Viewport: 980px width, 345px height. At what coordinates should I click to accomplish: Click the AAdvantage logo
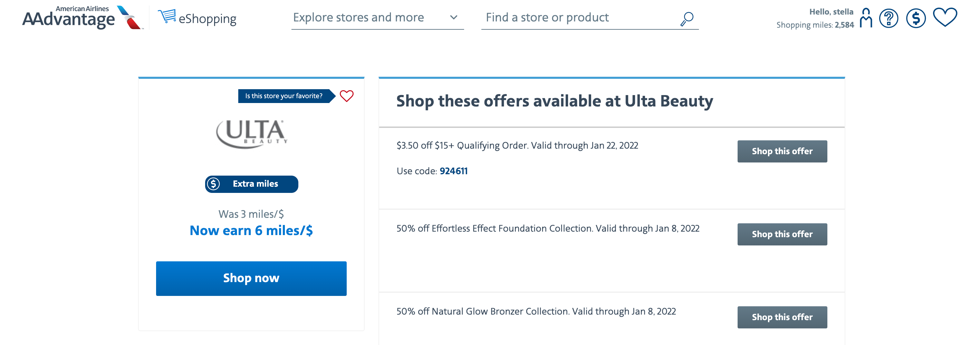(x=83, y=18)
